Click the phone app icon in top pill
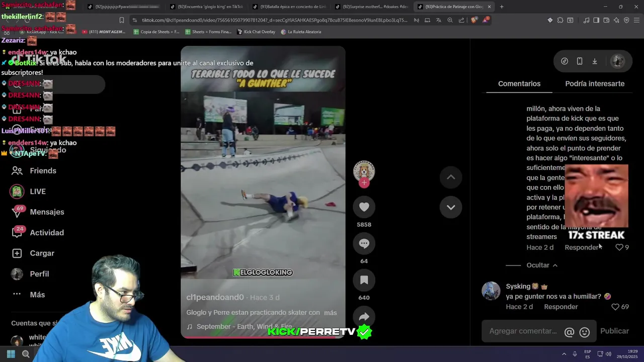Screen dimensions: 644x362 tap(580, 61)
